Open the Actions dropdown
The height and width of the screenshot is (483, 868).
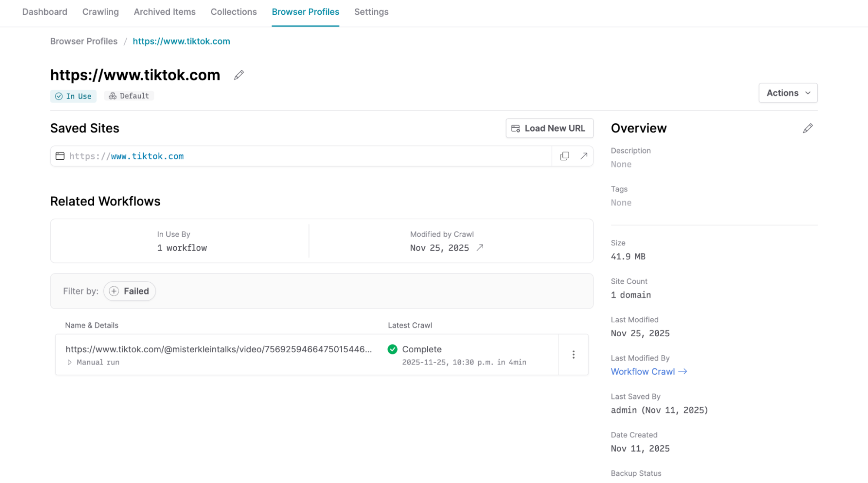787,93
